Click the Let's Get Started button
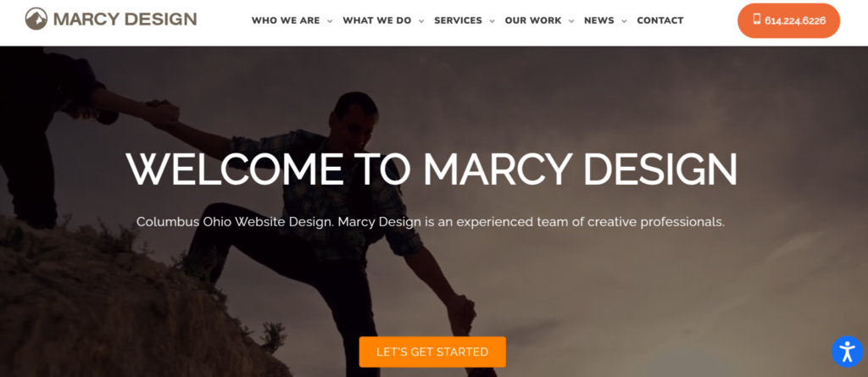This screenshot has height=377, width=868. (x=432, y=352)
